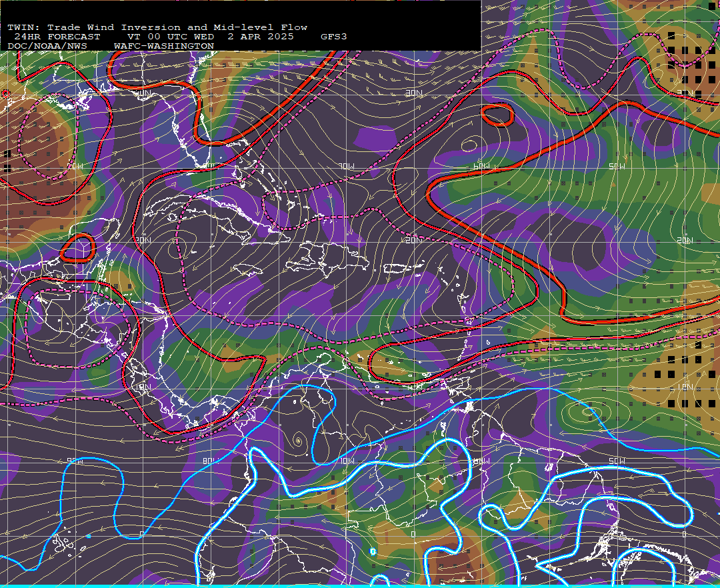
Task: Select the lower '60W' label over Brazil
Action: pos(481,461)
